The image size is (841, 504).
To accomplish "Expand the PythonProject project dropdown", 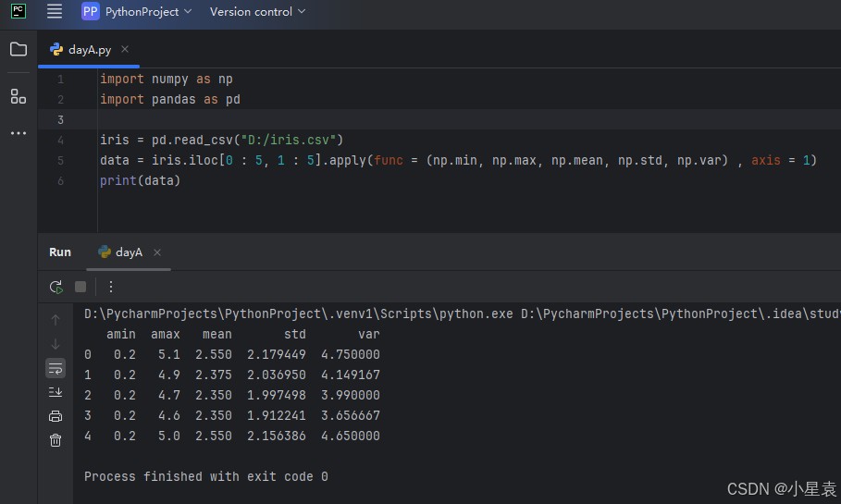I will click(x=137, y=12).
